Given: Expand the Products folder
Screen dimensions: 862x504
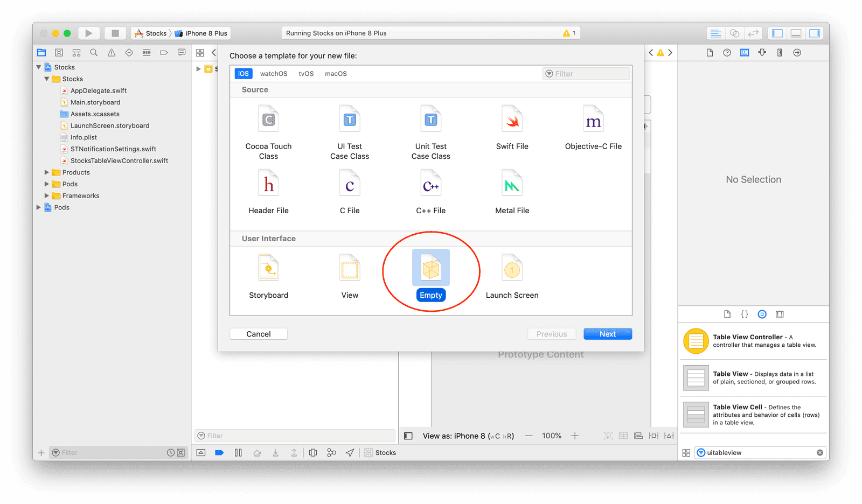Looking at the screenshot, I should (x=47, y=172).
